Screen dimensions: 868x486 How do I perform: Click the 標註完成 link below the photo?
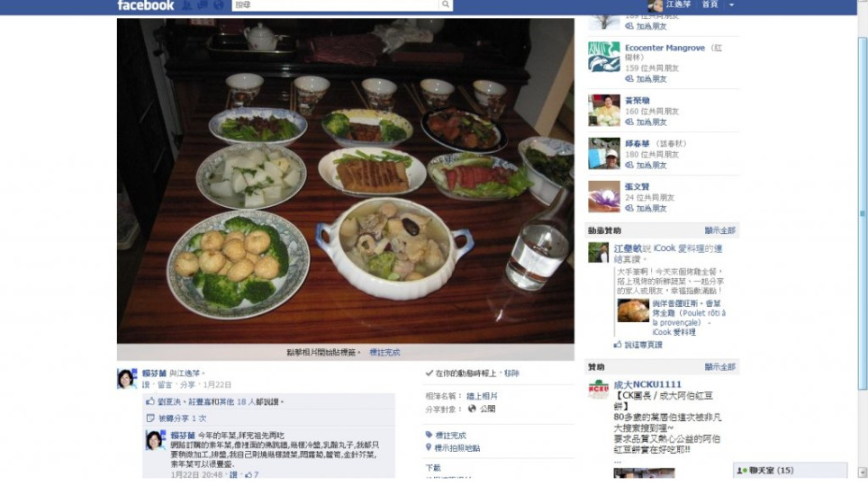tap(384, 353)
